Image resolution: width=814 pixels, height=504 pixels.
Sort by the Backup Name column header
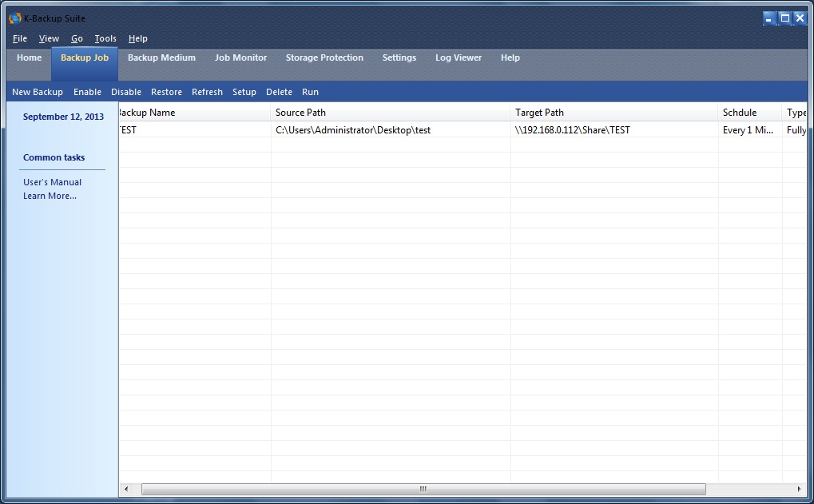click(x=195, y=113)
